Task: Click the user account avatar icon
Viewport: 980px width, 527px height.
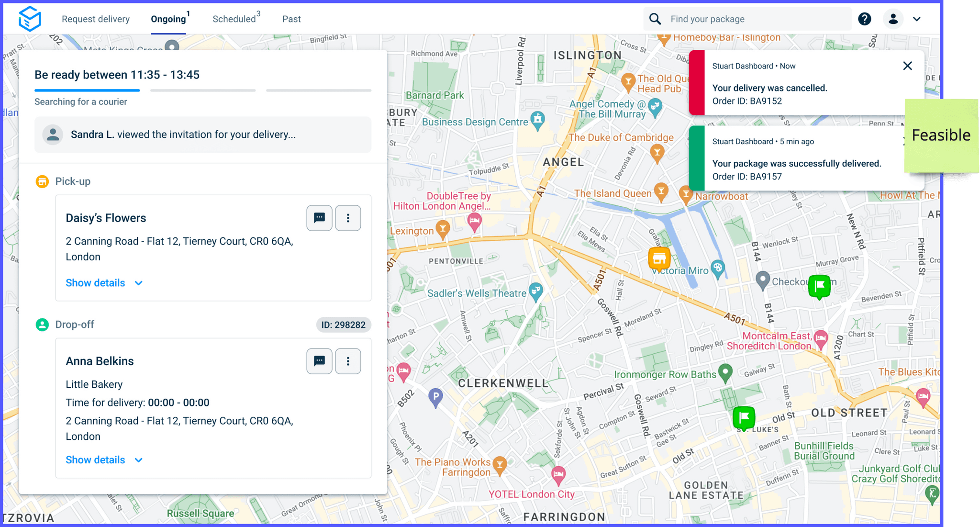Action: 893,19
